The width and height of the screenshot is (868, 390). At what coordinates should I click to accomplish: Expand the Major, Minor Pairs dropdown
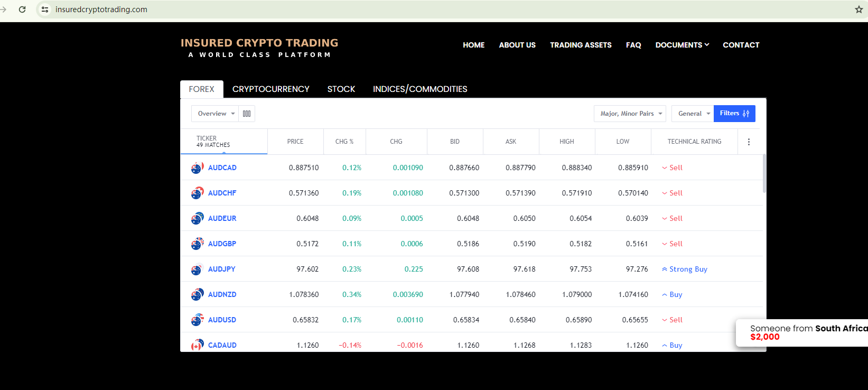pos(630,114)
